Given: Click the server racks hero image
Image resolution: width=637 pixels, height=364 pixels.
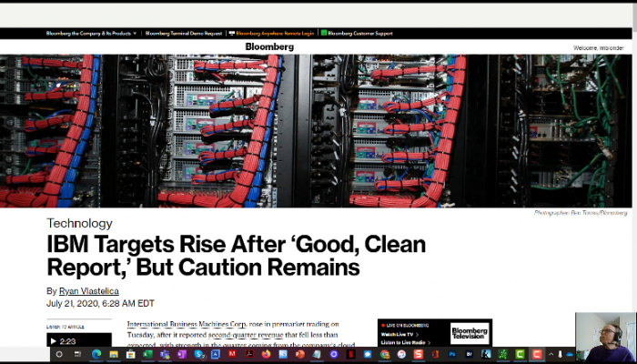Looking at the screenshot, I should pyautogui.click(x=316, y=131).
